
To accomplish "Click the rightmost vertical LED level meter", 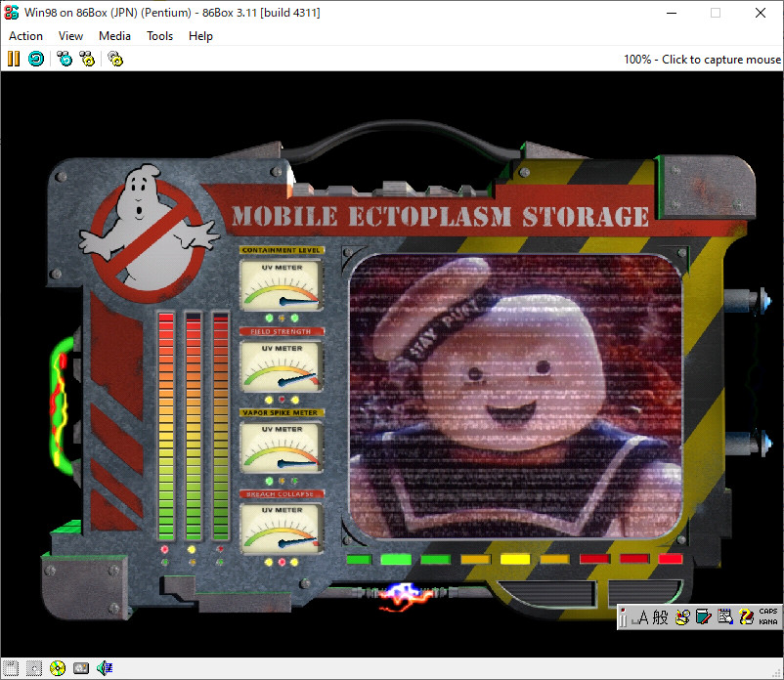I will click(x=221, y=426).
